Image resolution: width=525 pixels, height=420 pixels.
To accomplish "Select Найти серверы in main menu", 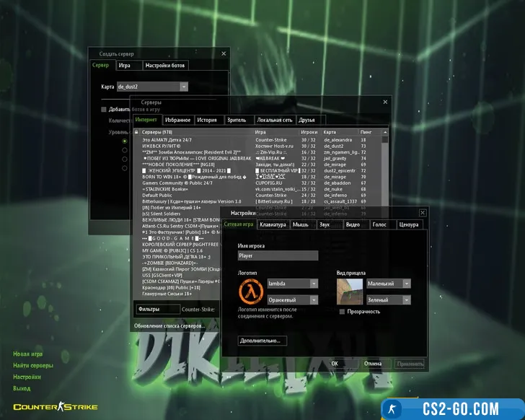I will pyautogui.click(x=32, y=365).
